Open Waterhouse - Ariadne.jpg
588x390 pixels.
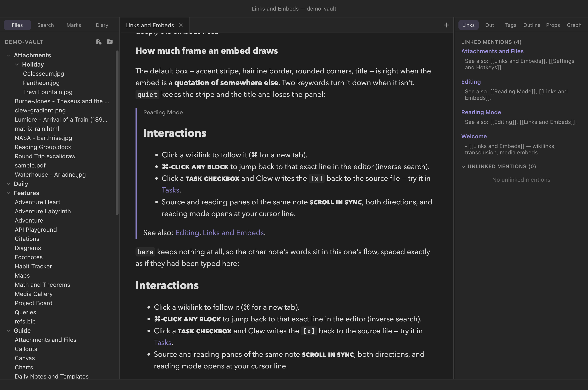[x=50, y=175]
